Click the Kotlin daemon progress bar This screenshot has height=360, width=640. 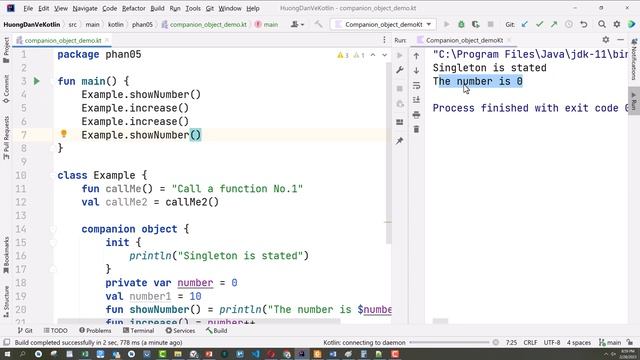point(449,343)
